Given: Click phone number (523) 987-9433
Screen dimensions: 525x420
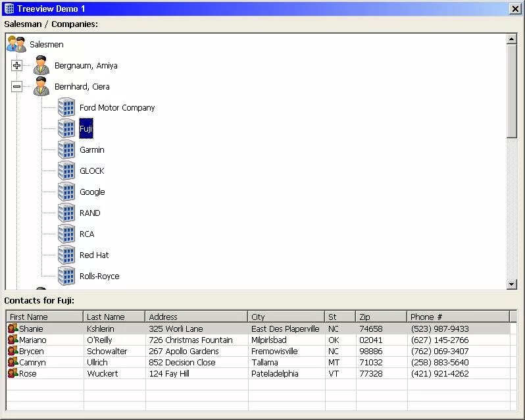Looking at the screenshot, I should coord(439,328).
